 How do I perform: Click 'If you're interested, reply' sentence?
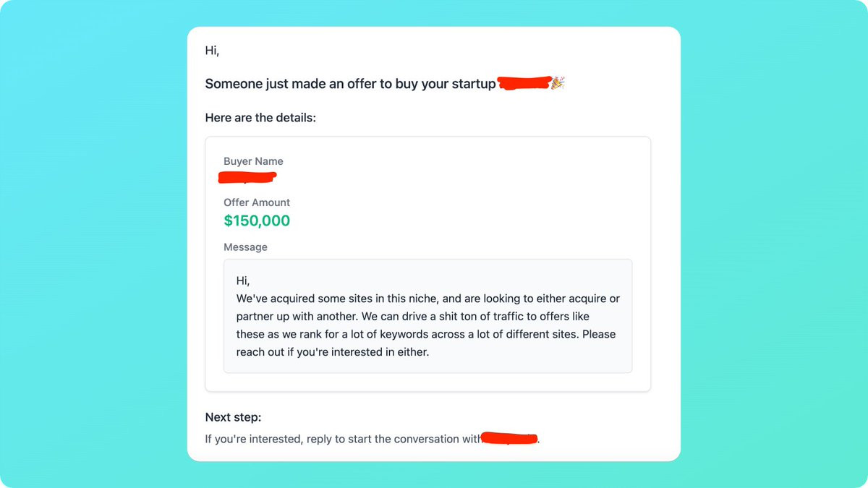coord(343,439)
